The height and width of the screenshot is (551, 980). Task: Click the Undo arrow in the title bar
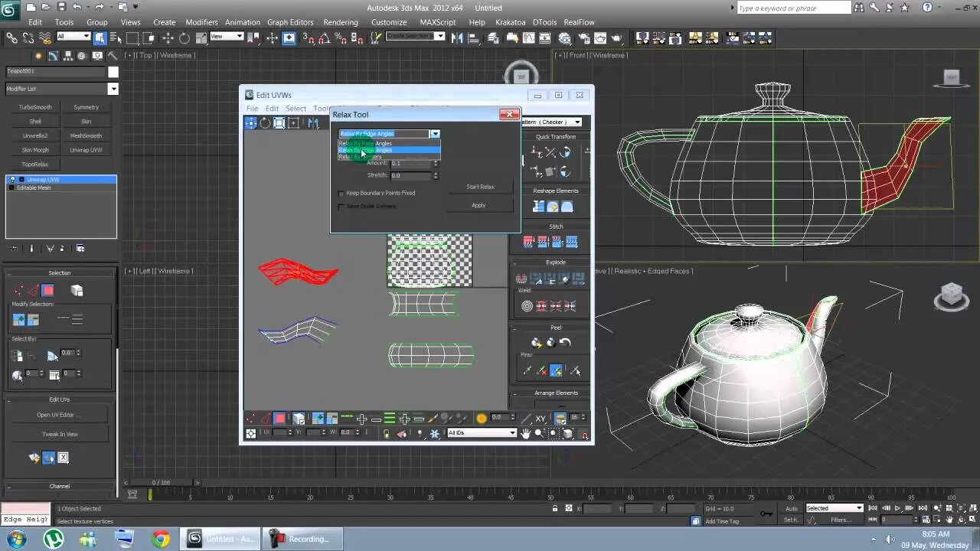point(77,7)
